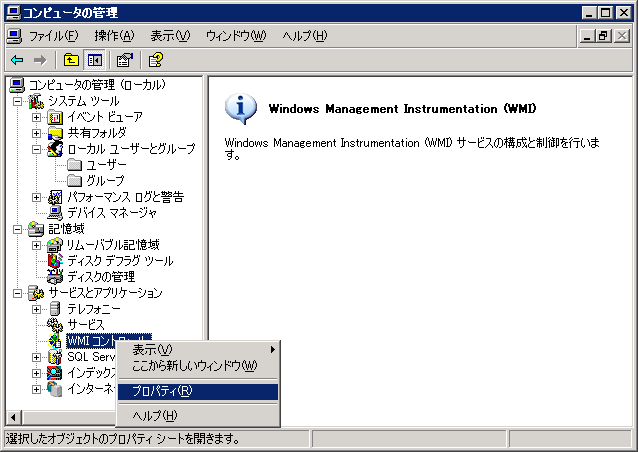Expand the パフォーマンス ログと警告 node
Viewport: 638px width, 452px height.
36,197
